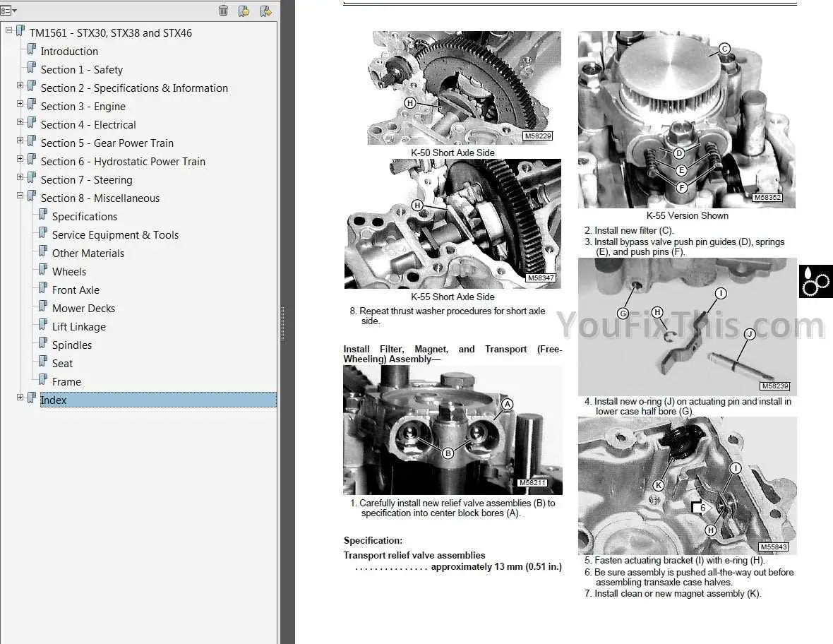Open the Introduction bookmark
The image size is (833, 644).
coord(69,52)
